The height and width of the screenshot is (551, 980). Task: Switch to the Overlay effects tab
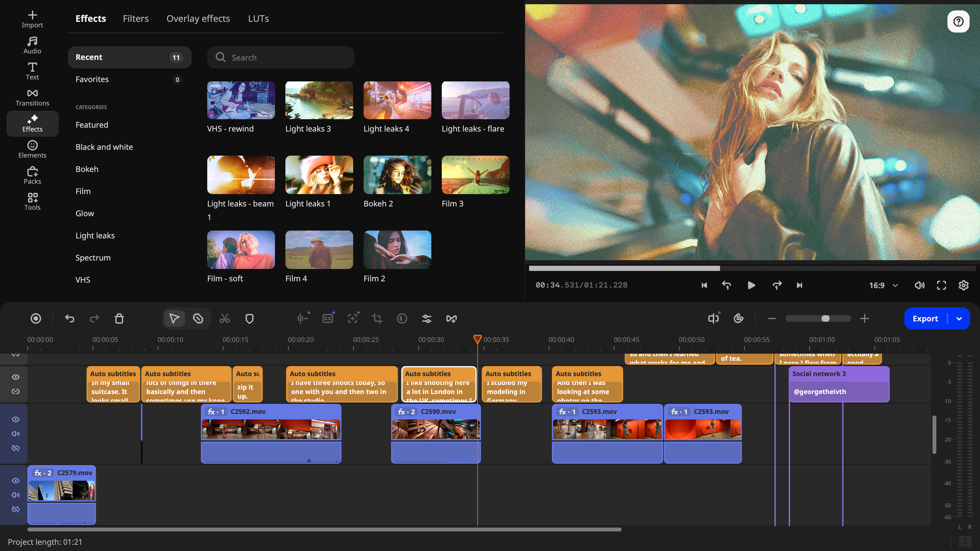tap(198, 18)
